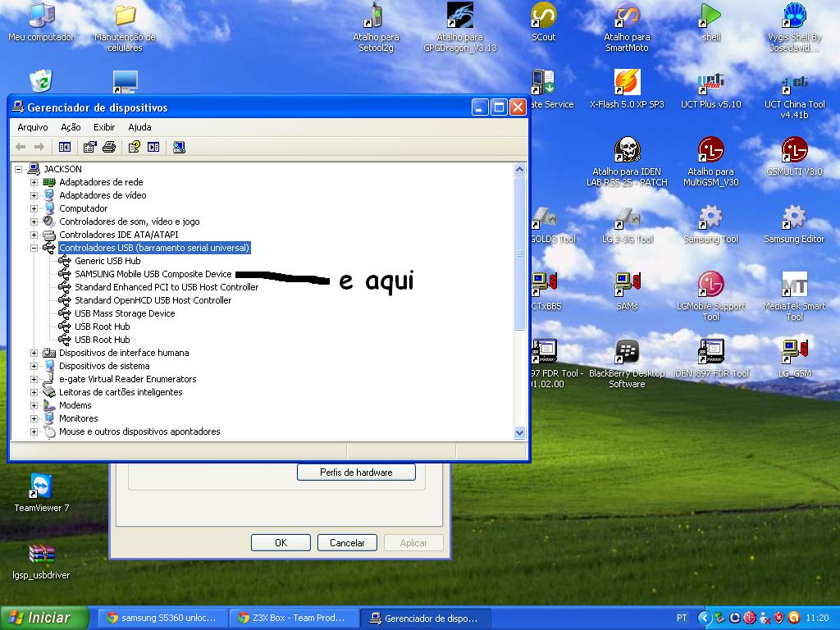Expand Controladores IDE ATA/ATAPI

pos(34,235)
